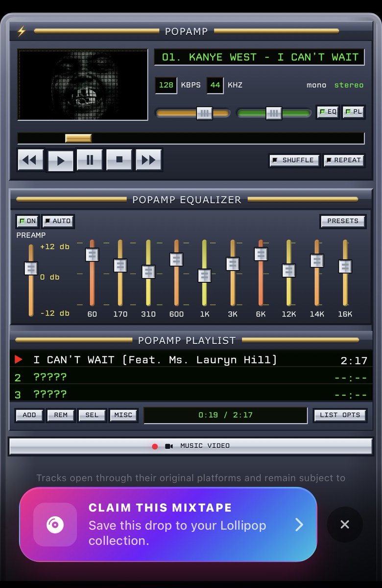Image resolution: width=382 pixels, height=588 pixels.
Task: Click the green balance slider handle
Action: pyautogui.click(x=274, y=113)
